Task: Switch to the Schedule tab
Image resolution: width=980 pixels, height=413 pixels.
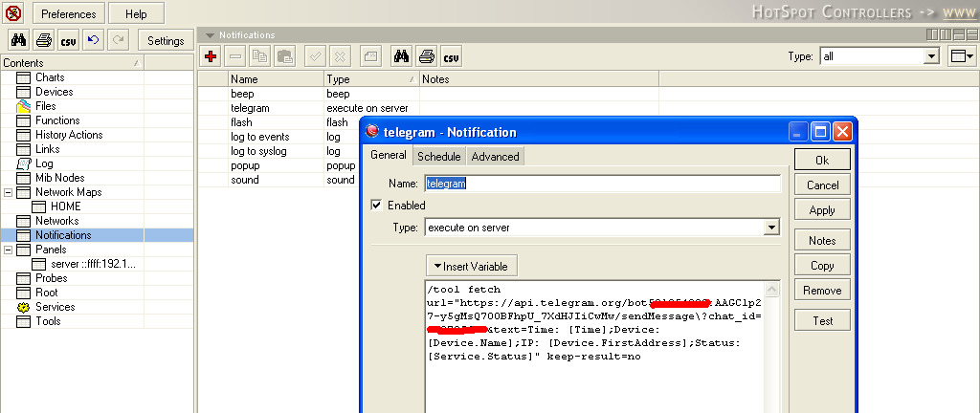Action: (438, 157)
